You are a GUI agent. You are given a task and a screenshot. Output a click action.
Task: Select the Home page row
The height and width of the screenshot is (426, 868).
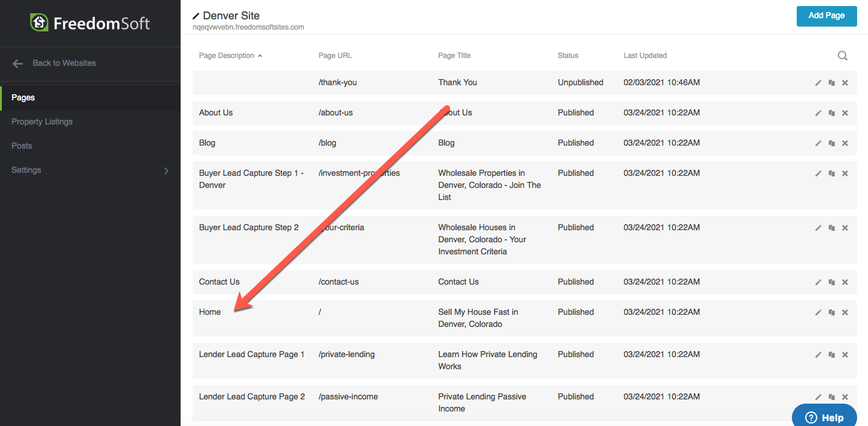click(210, 312)
